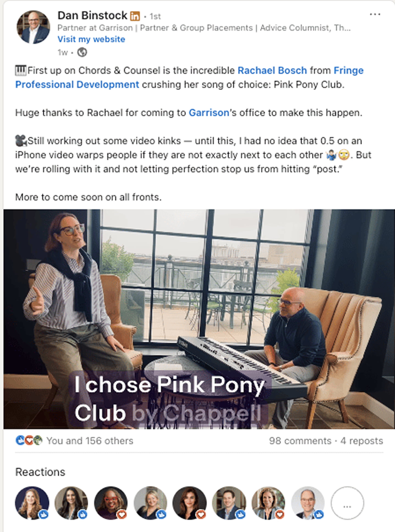Click last reactor avatar, man with glasses
The width and height of the screenshot is (395, 532).
(308, 503)
